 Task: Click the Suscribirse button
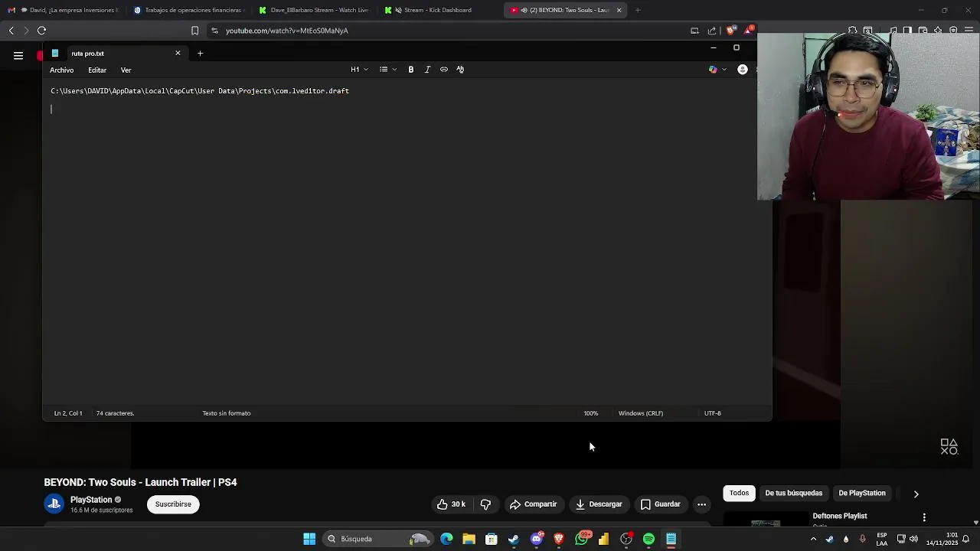pos(173,504)
